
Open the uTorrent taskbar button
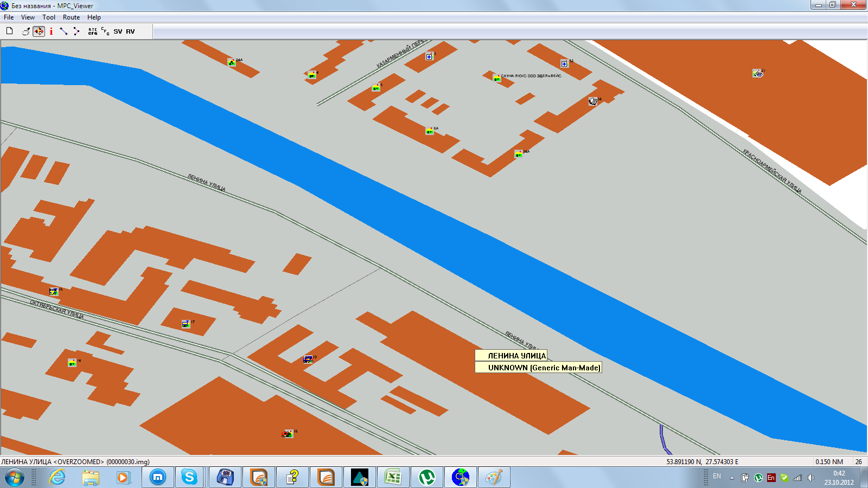pos(427,477)
